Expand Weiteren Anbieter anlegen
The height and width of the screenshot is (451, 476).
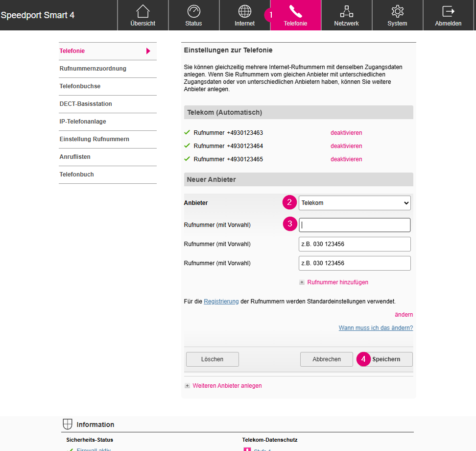click(x=187, y=386)
